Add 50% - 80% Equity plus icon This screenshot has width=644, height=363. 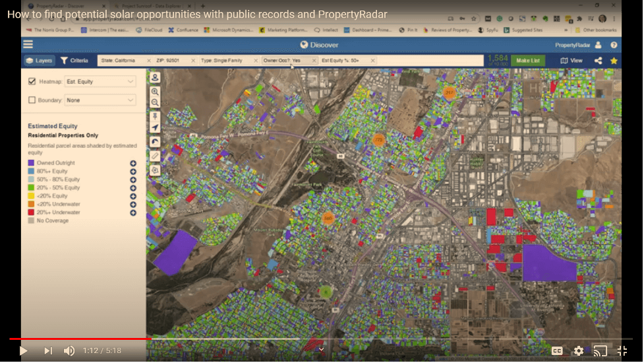coord(133,180)
